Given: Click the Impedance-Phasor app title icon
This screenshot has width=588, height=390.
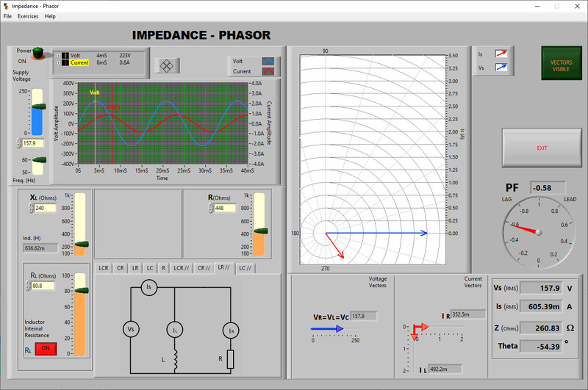Looking at the screenshot, I should pos(6,6).
